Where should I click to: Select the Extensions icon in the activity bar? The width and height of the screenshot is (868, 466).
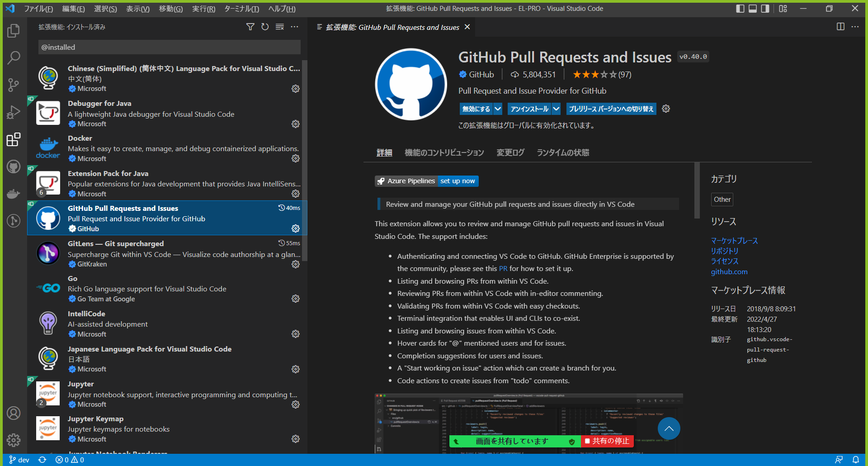click(x=14, y=139)
